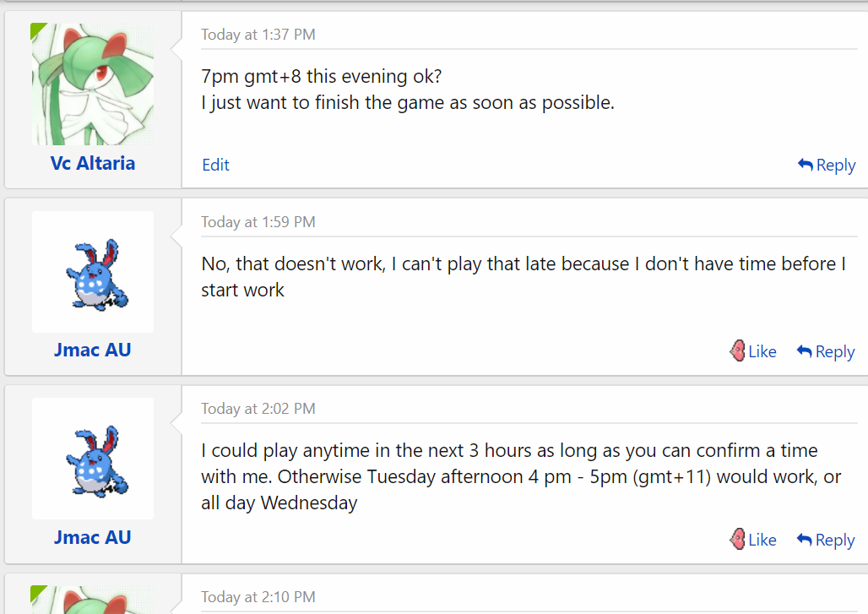Open Jmac AU's Azumarill avatar on the 2:02 PM post

(93, 459)
